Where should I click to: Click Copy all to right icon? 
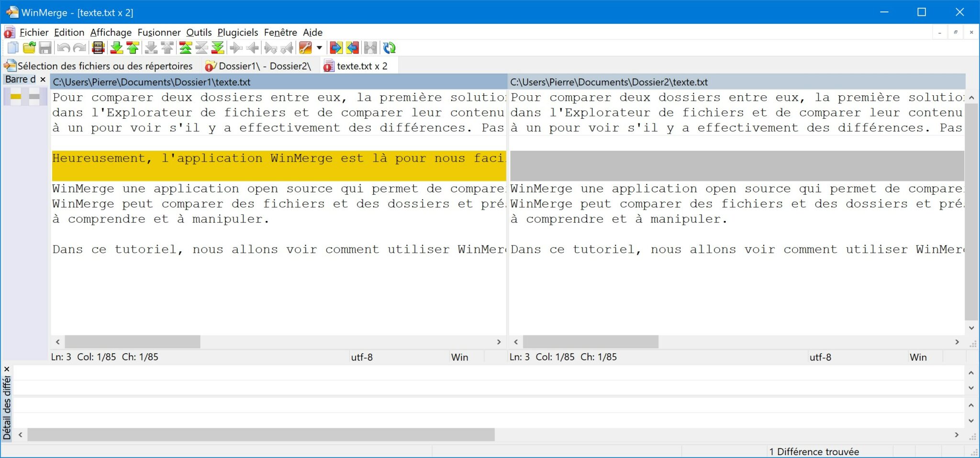pos(336,48)
